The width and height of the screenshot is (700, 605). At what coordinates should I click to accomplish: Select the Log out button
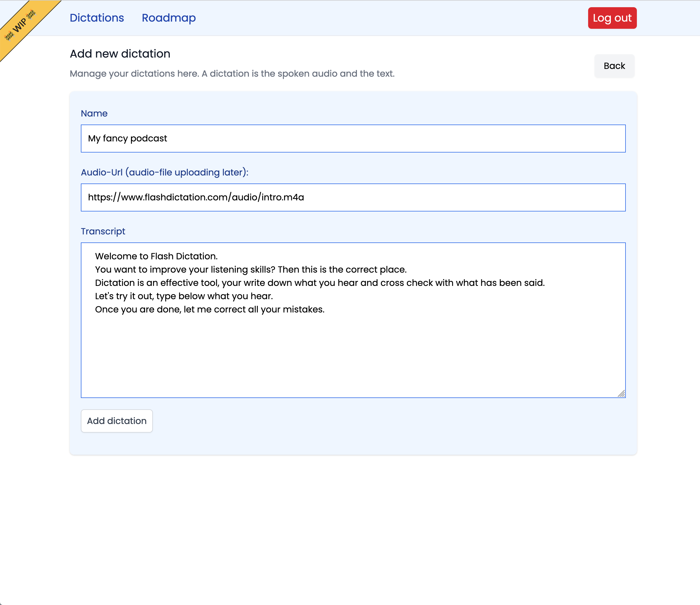612,18
